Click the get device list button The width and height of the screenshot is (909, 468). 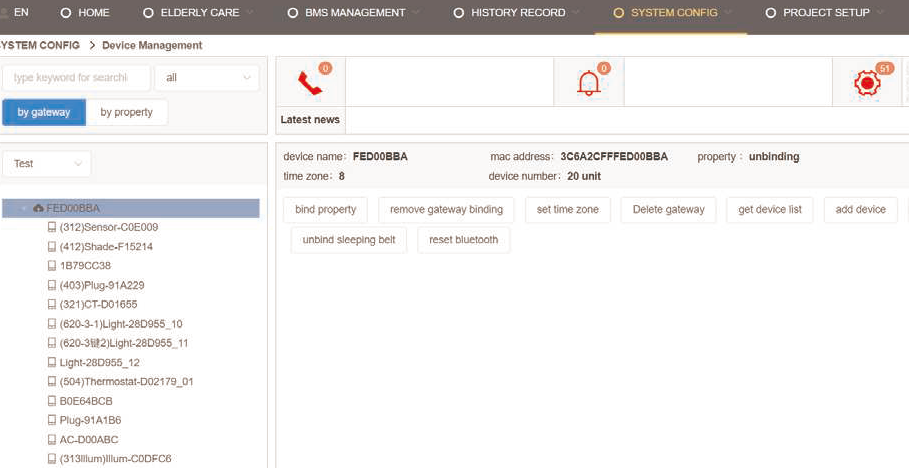[x=770, y=210]
